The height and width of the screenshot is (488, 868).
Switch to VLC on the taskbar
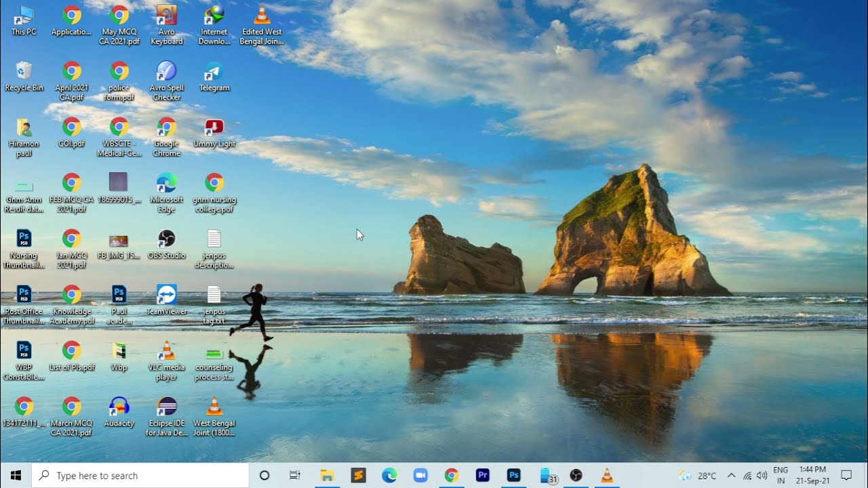click(608, 475)
